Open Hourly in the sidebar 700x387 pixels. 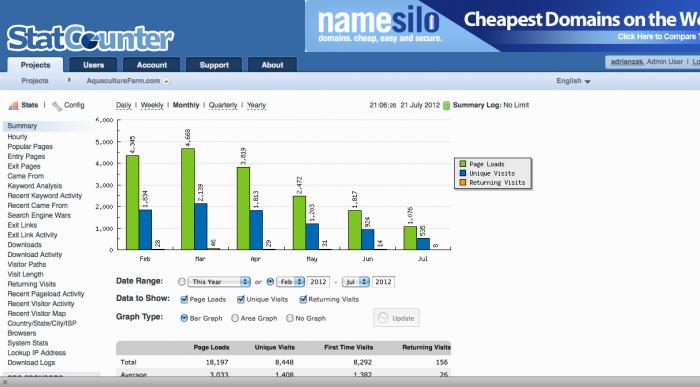17,137
